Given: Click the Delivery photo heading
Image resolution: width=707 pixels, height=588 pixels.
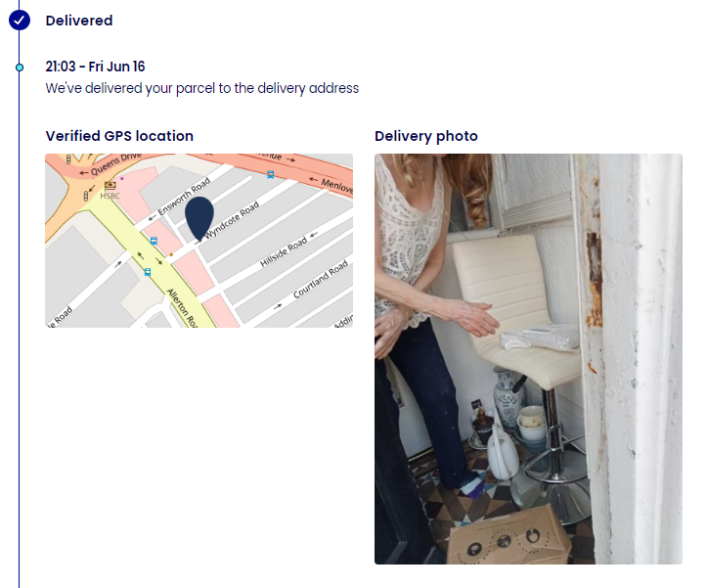Looking at the screenshot, I should click(x=426, y=136).
